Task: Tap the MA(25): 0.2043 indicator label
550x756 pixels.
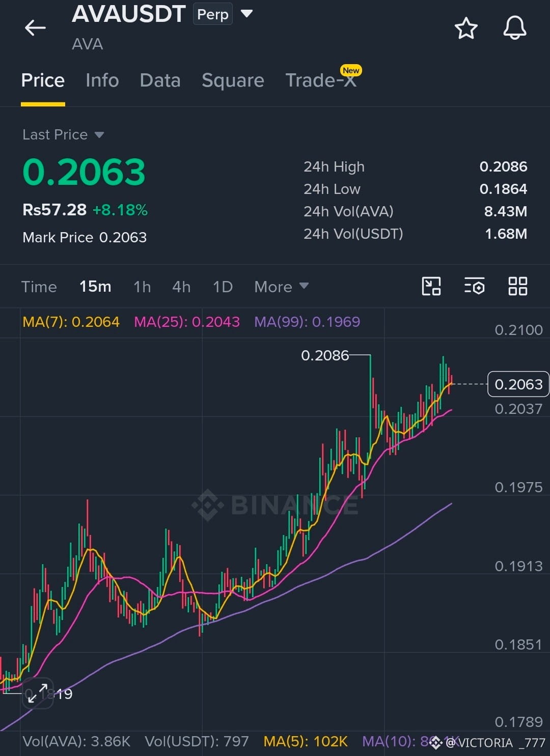Action: point(186,322)
